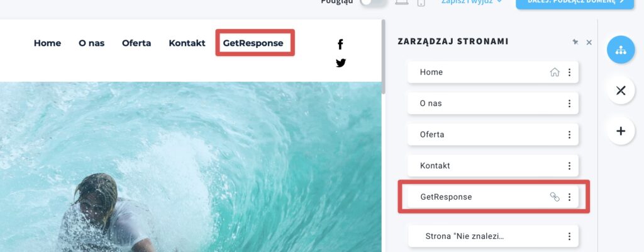Click the home icon on Home page row
This screenshot has width=644, height=252.
(555, 72)
